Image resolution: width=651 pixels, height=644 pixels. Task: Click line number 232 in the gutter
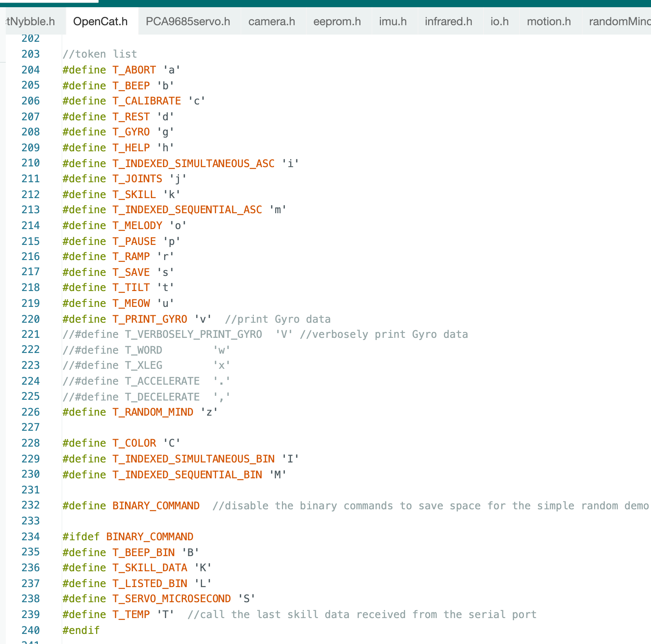pyautogui.click(x=31, y=505)
